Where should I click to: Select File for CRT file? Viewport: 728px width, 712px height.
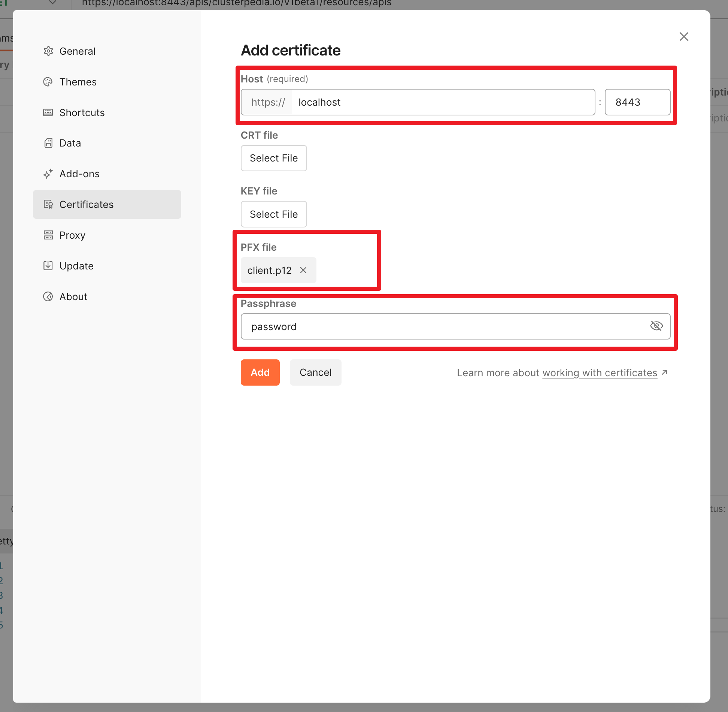pos(274,158)
